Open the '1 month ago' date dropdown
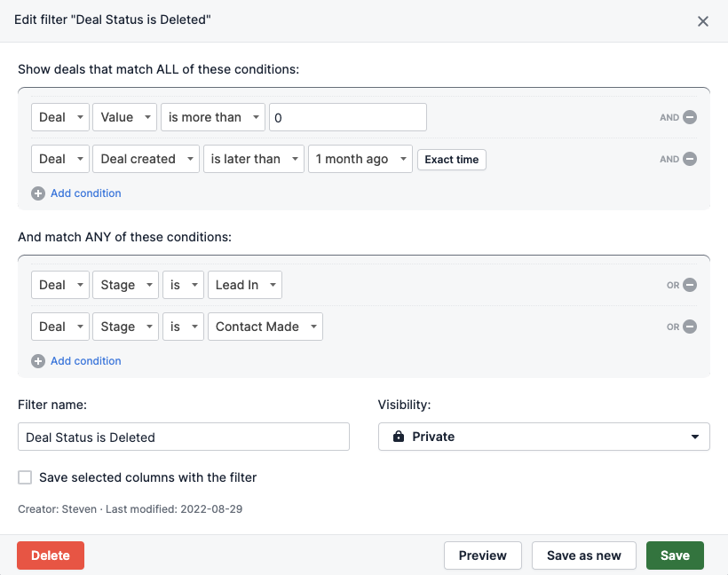This screenshot has height=575, width=728. [x=360, y=159]
